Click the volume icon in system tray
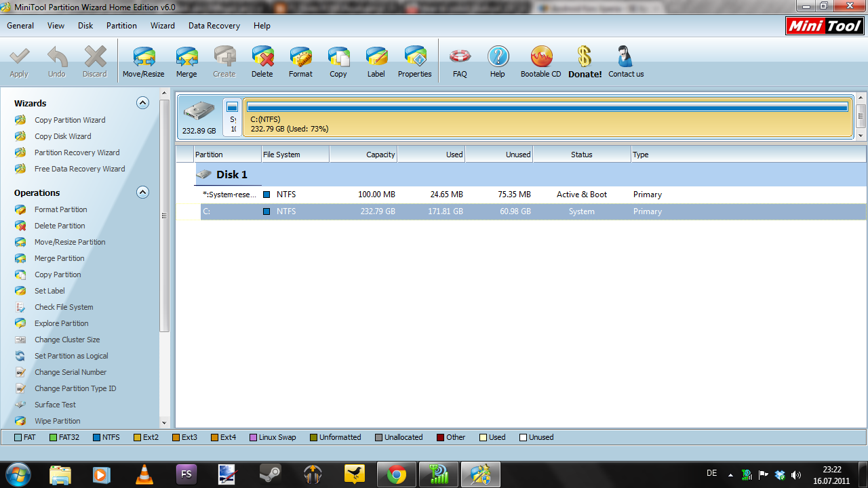 coord(795,474)
